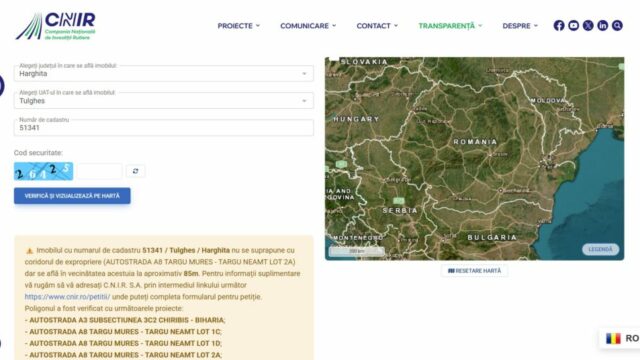Expand the Harghita county dropdown
640x360 pixels.
pos(164,74)
